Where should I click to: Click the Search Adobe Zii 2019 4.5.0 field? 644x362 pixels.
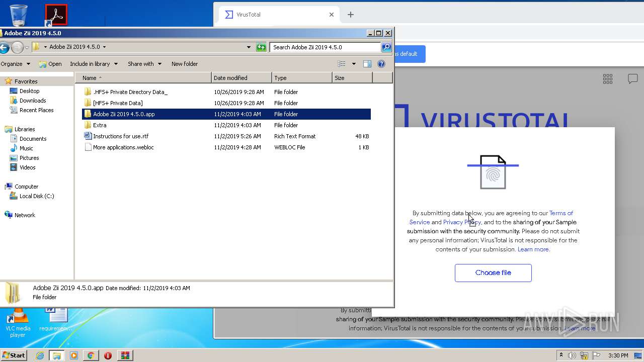pyautogui.click(x=325, y=47)
